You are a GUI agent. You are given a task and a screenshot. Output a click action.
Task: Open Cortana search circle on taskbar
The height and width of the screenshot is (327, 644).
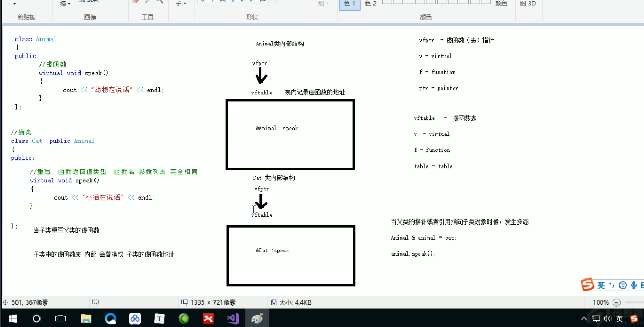[36, 318]
